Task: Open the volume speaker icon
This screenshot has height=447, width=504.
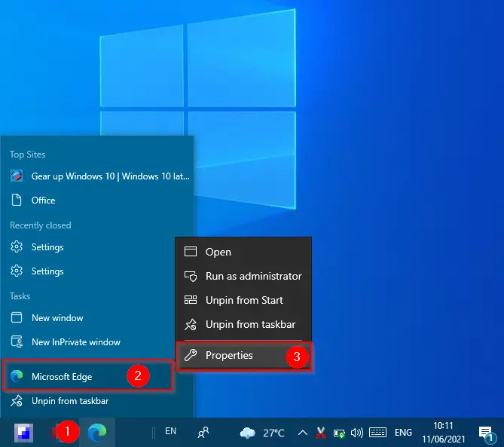Action: tap(357, 433)
